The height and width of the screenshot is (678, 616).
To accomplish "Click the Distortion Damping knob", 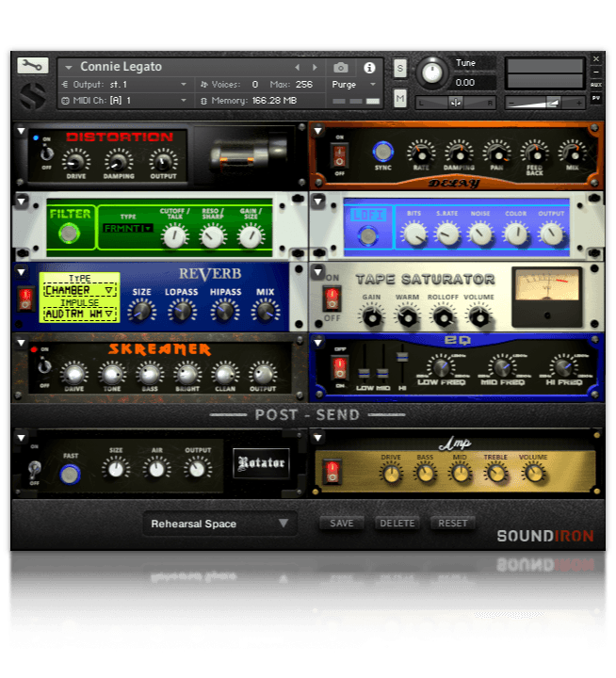I will tap(118, 161).
